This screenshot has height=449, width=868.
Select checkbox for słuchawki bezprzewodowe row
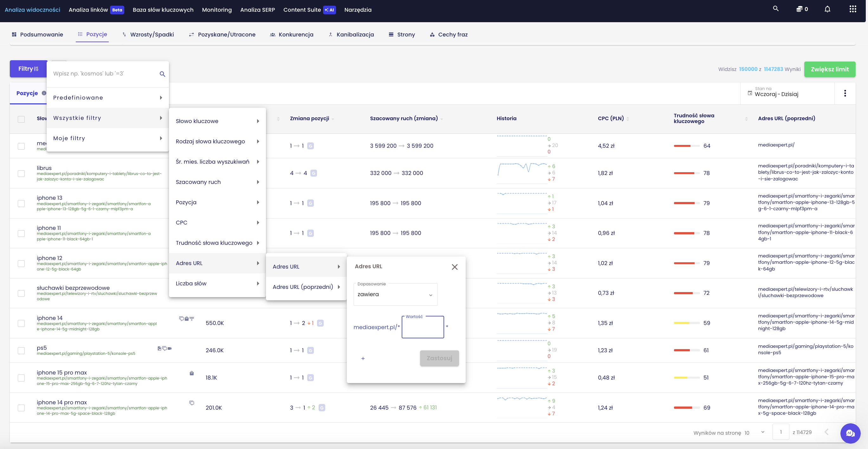pyautogui.click(x=21, y=294)
